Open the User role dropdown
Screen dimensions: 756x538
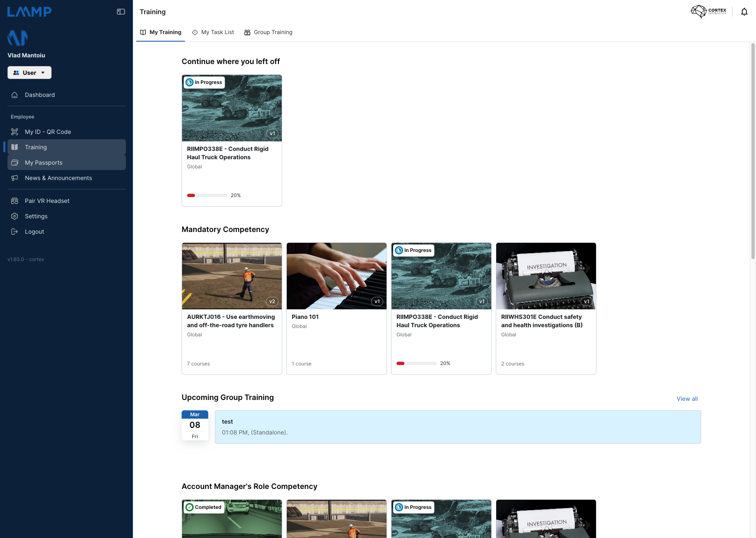(x=30, y=73)
